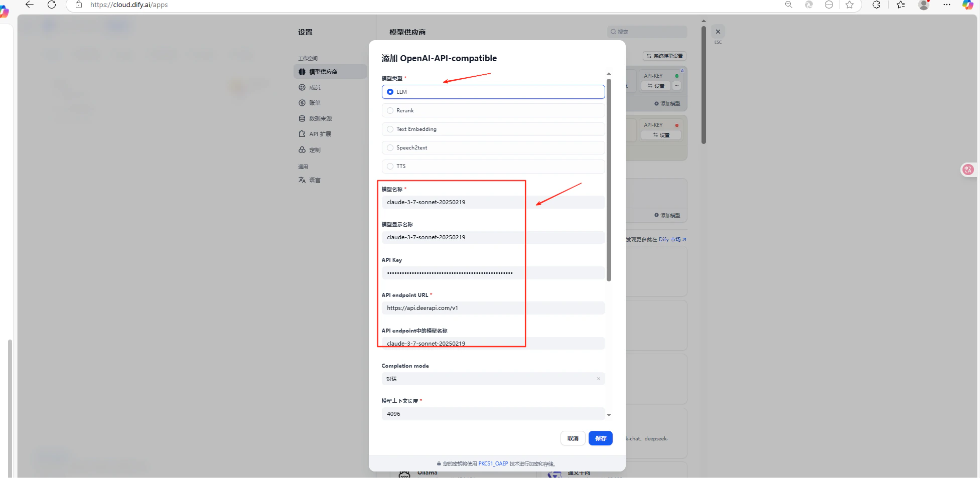Open browser read aloud / refresh-style icon
The image size is (980, 478).
pos(808,5)
